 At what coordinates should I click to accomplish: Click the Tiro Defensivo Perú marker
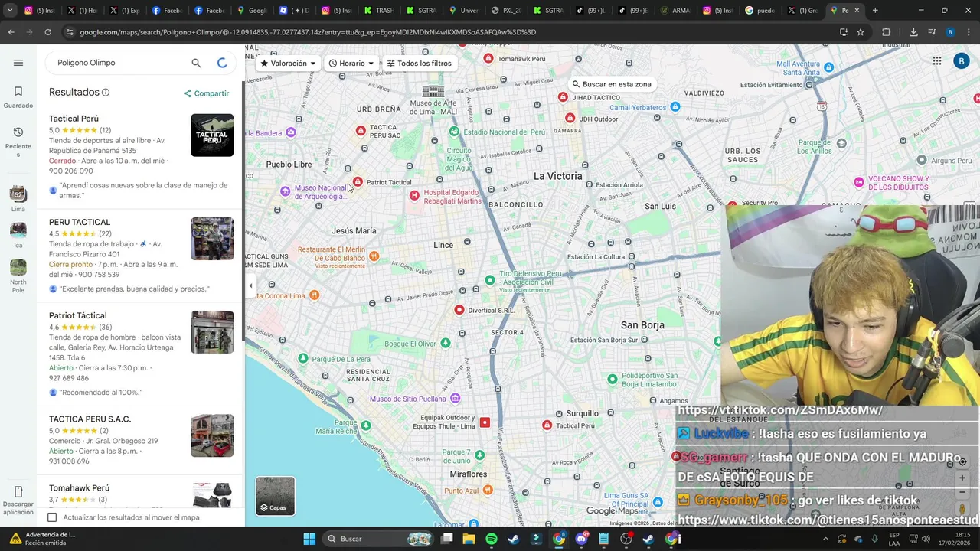pos(490,280)
